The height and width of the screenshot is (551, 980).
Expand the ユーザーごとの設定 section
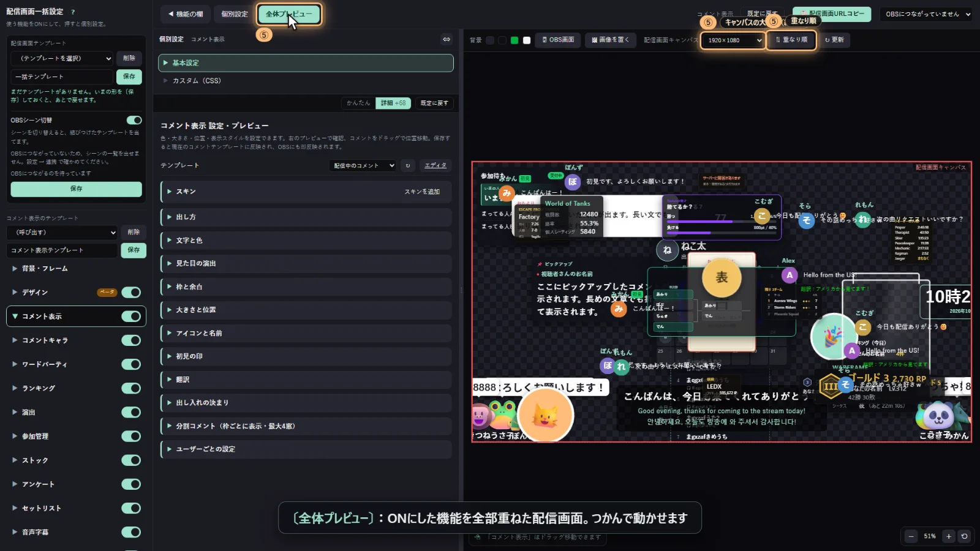tap(306, 449)
